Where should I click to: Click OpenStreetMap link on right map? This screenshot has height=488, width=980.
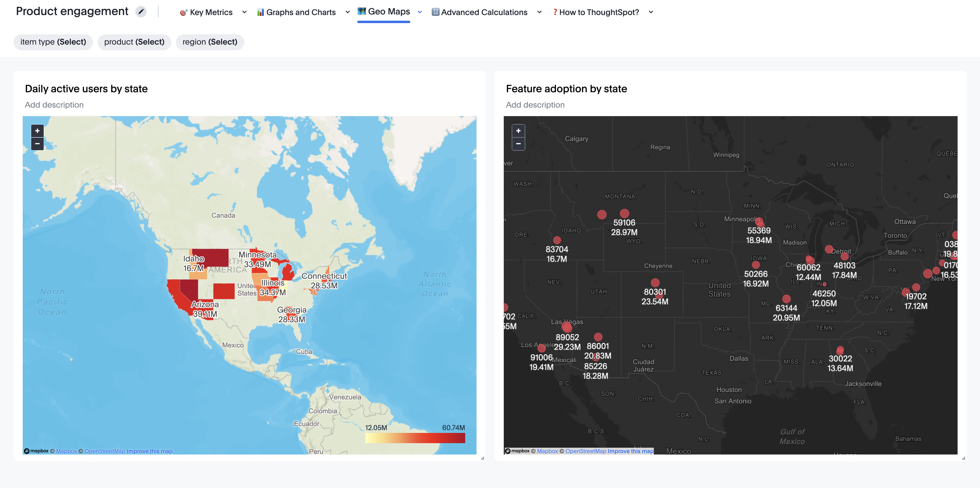[x=586, y=451]
